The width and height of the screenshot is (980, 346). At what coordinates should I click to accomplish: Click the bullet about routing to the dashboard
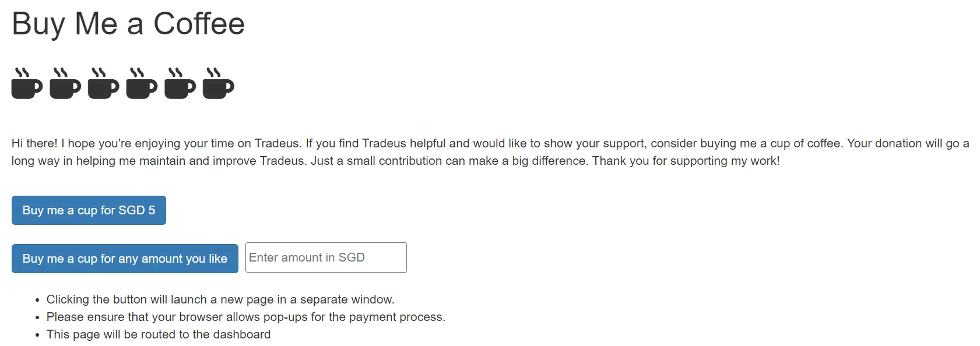pos(159,334)
